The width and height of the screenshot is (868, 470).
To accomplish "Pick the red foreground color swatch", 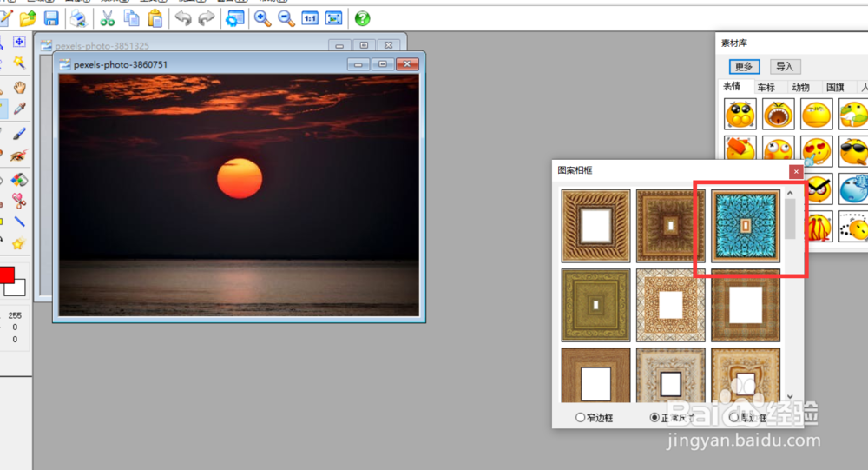I will click(7, 275).
